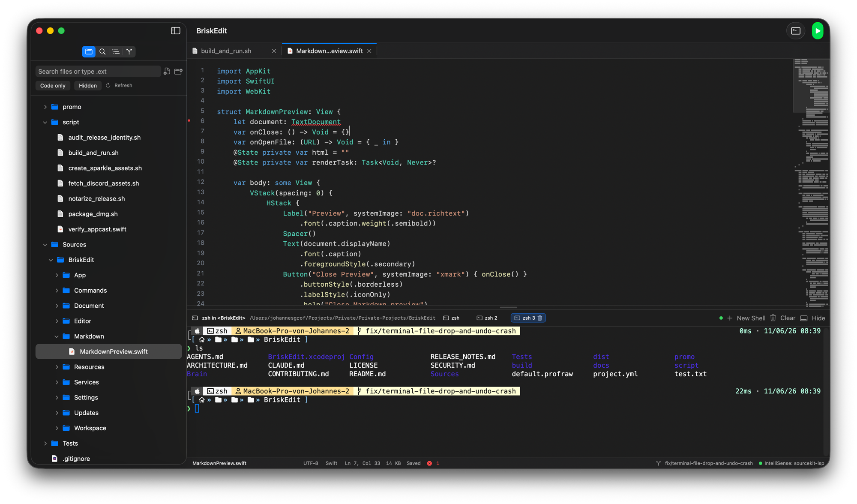This screenshot has height=504, width=857.
Task: Open create_sparkle_assets.sh file
Action: (x=105, y=168)
